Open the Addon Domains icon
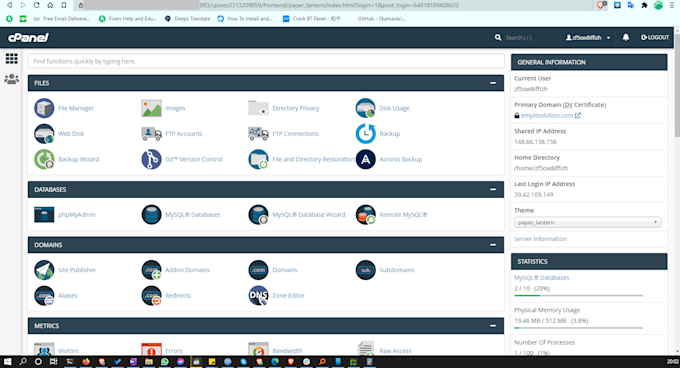The image size is (680, 368). click(151, 270)
